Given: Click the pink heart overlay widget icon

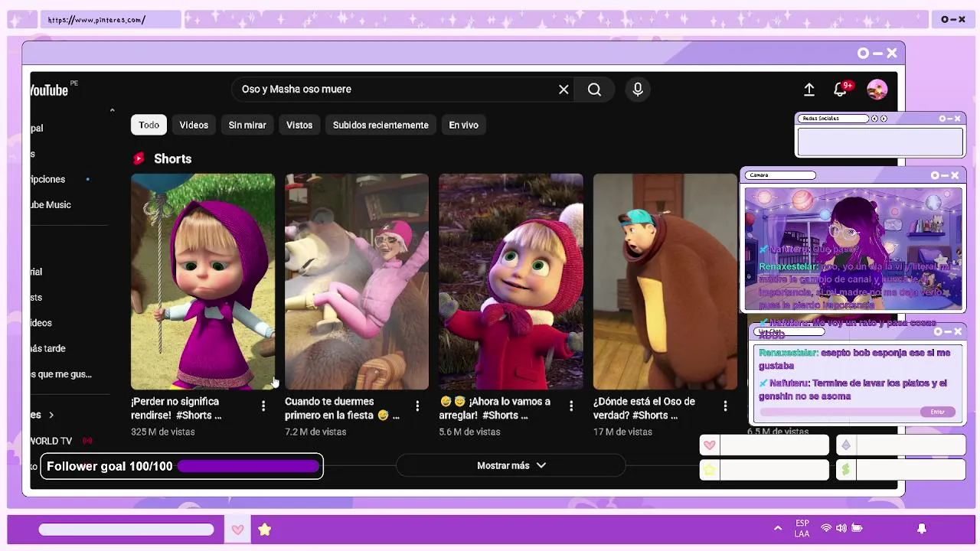Looking at the screenshot, I should 710,445.
